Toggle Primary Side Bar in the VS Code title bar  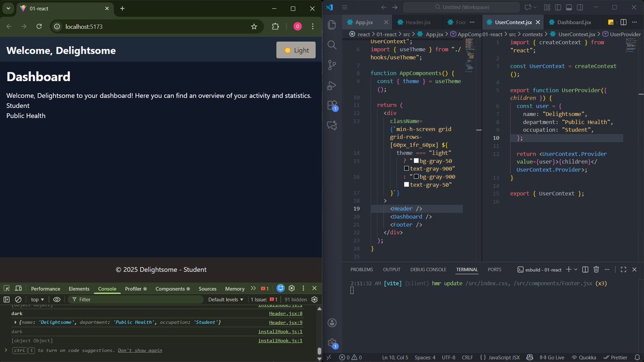tap(558, 8)
